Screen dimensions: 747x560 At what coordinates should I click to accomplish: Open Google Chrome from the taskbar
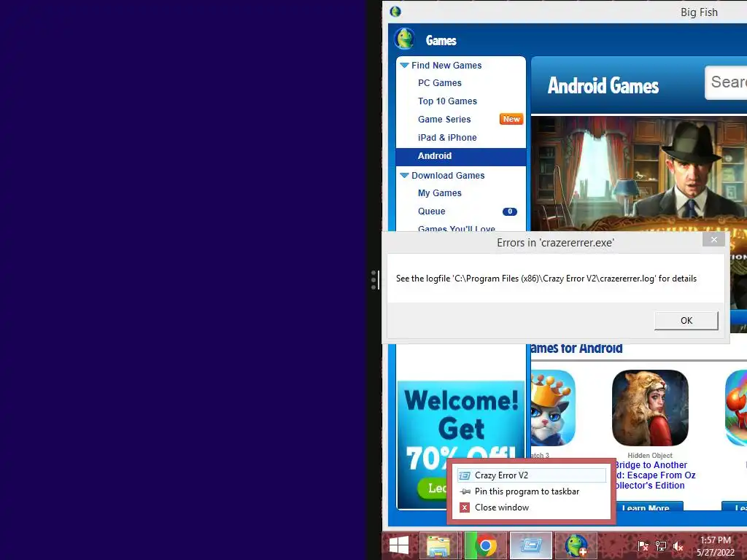click(x=485, y=546)
